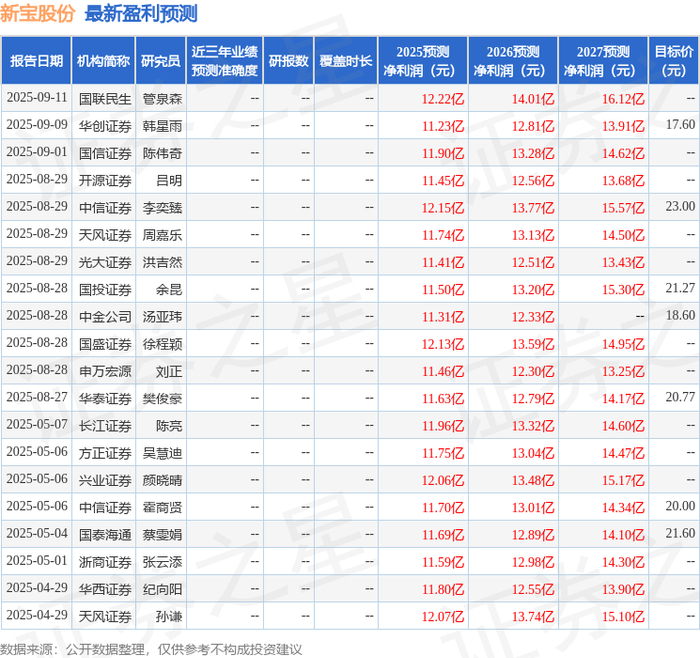Viewport: 700px width, 658px height.
Task: Click target price 18.60
Action: coord(680,315)
